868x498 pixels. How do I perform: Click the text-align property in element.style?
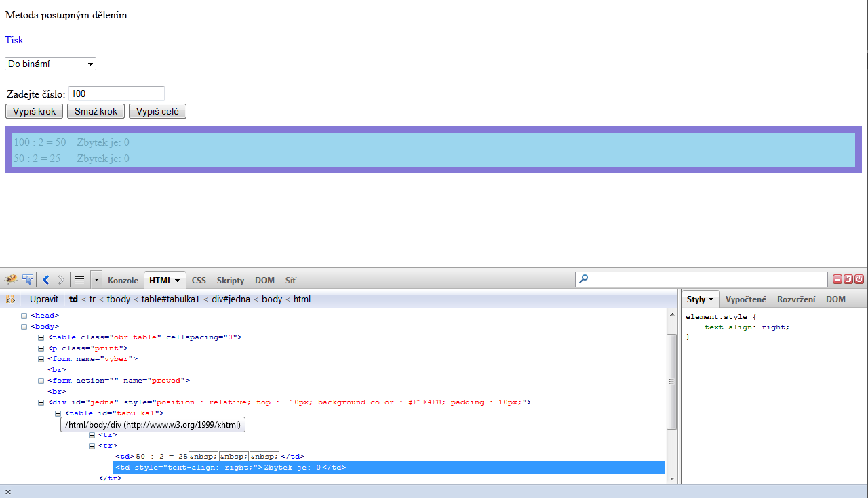(727, 327)
